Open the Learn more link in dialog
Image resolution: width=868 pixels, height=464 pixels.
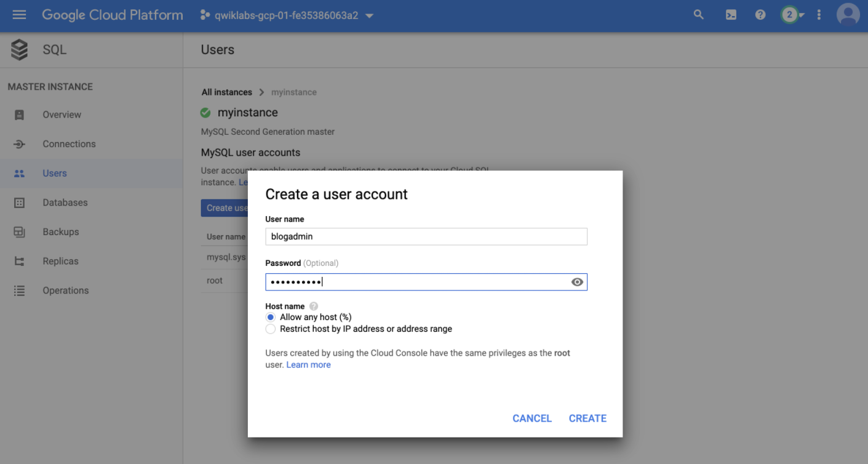(308, 365)
